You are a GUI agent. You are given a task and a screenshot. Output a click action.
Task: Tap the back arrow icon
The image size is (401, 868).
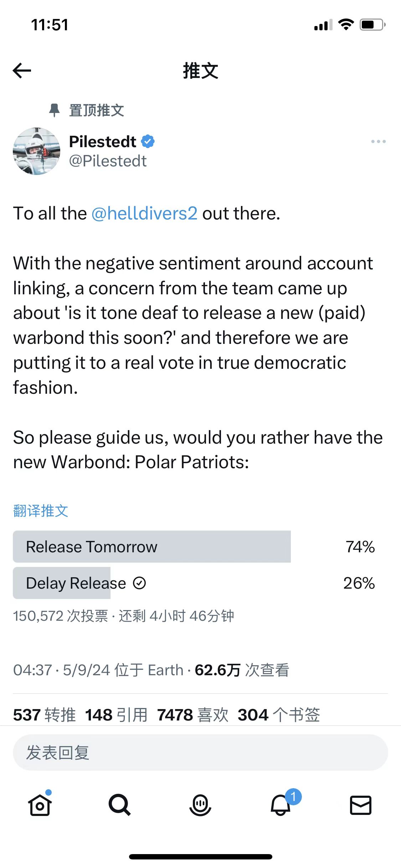coord(22,71)
